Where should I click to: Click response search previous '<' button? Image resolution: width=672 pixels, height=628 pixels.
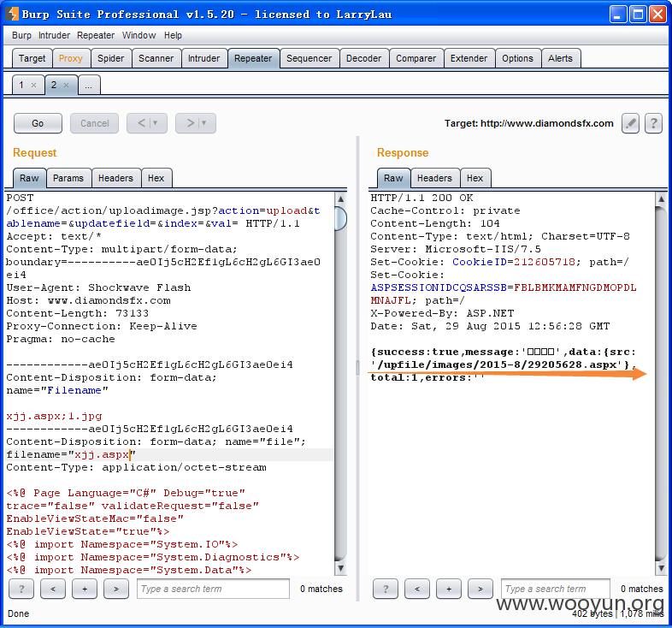(417, 589)
